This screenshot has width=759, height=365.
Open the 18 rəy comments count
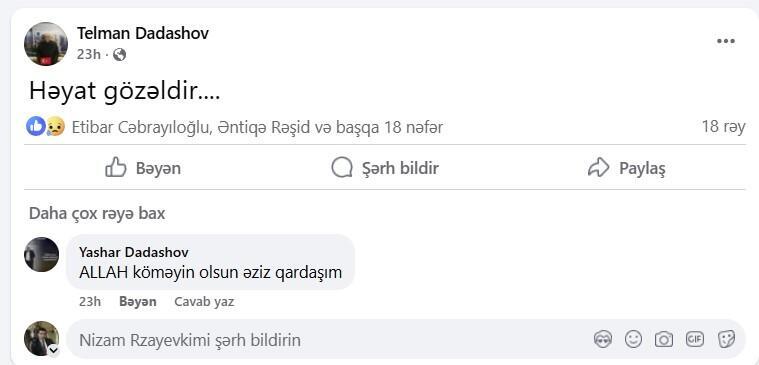pyautogui.click(x=723, y=127)
